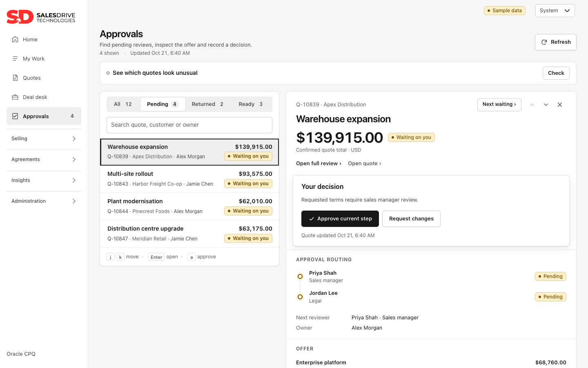Click the My Work list icon
The height and width of the screenshot is (368, 588).
click(15, 58)
